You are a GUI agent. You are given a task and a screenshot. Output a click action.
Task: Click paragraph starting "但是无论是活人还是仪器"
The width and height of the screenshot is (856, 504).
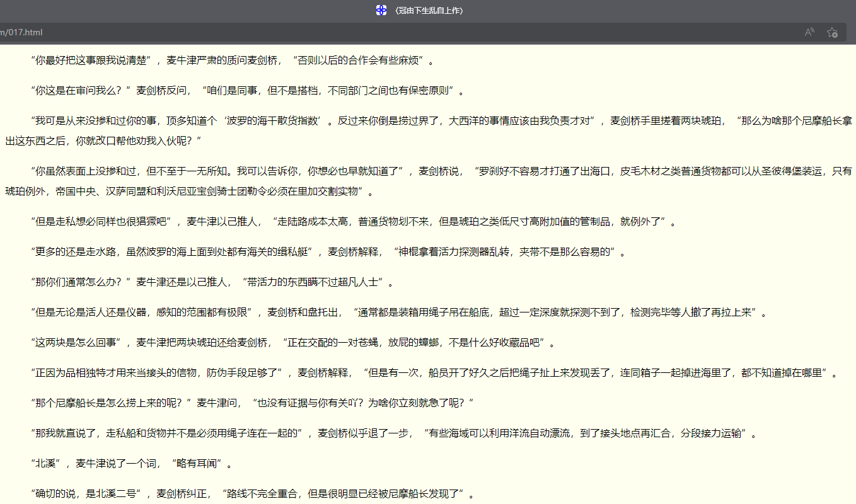coord(399,312)
